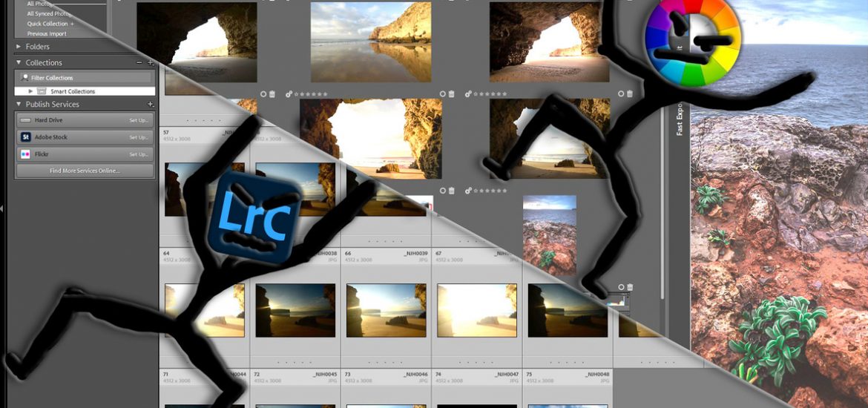Open the Fast Export vertical tab
868x408 pixels.
[x=680, y=119]
